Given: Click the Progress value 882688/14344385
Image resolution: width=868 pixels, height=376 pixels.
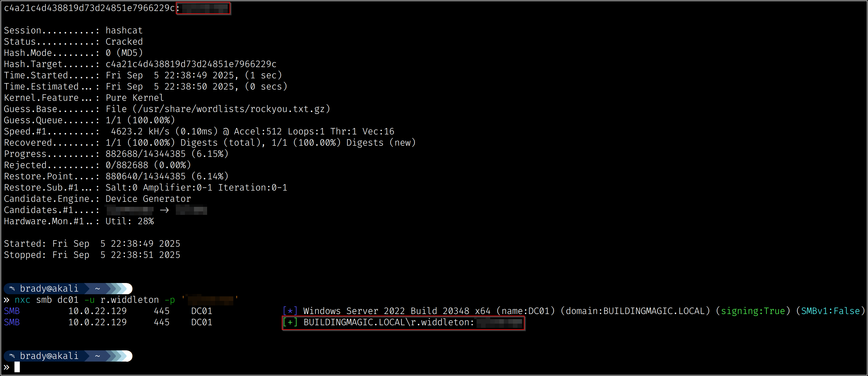Looking at the screenshot, I should (146, 154).
